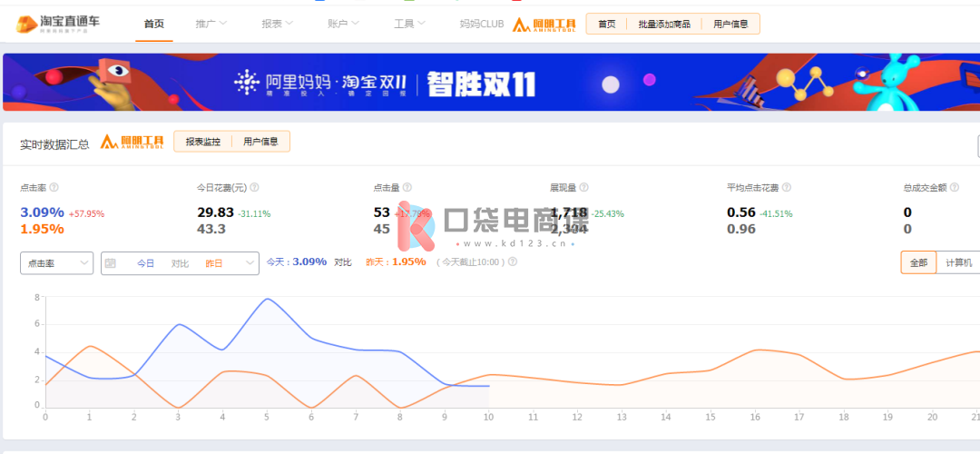Open 妈妈CLUB menu item
The image size is (980, 454).
[481, 25]
